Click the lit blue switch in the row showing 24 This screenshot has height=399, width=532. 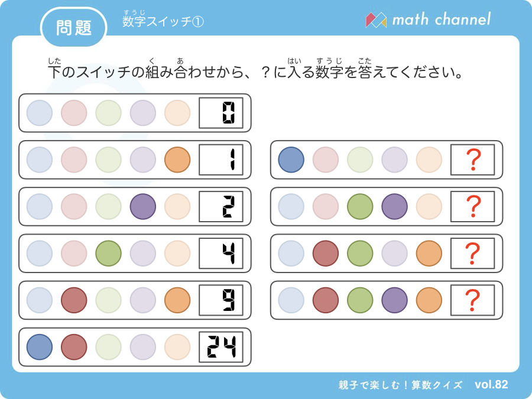[40, 347]
